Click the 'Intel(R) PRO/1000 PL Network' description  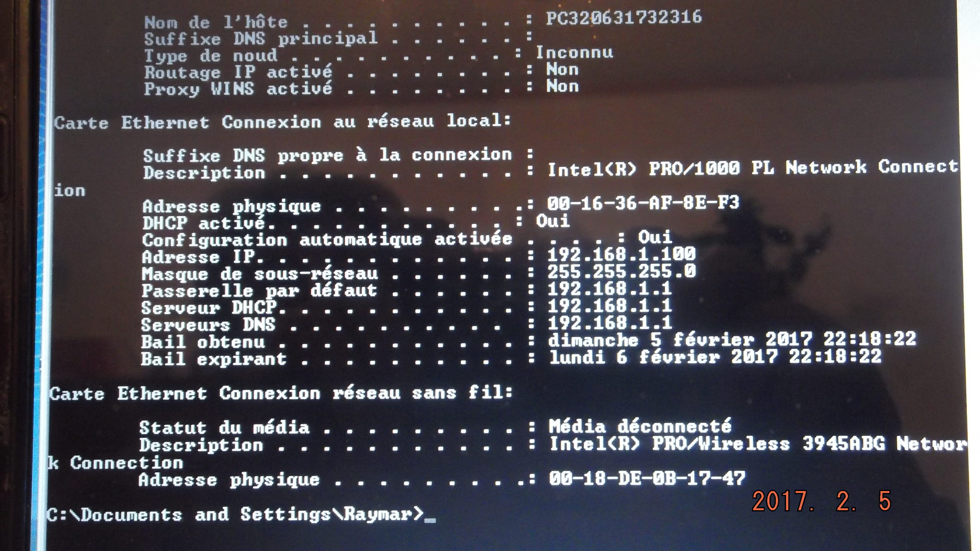tap(707, 168)
